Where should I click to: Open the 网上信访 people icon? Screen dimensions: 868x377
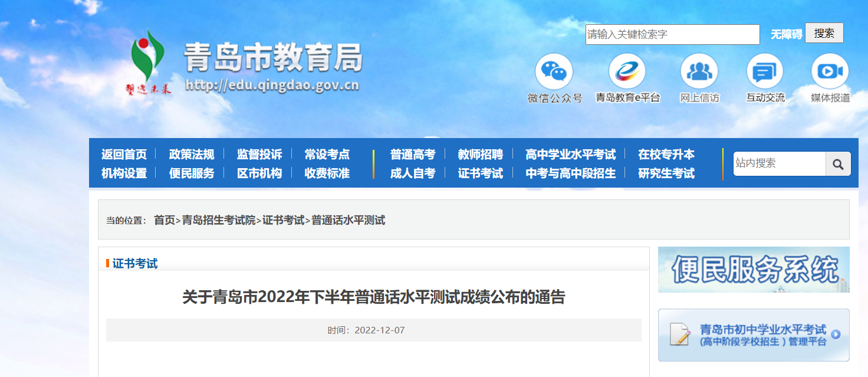699,71
